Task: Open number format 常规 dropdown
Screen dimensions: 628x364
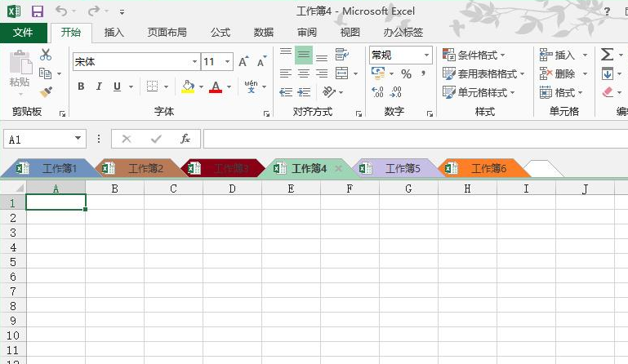Action: click(427, 55)
